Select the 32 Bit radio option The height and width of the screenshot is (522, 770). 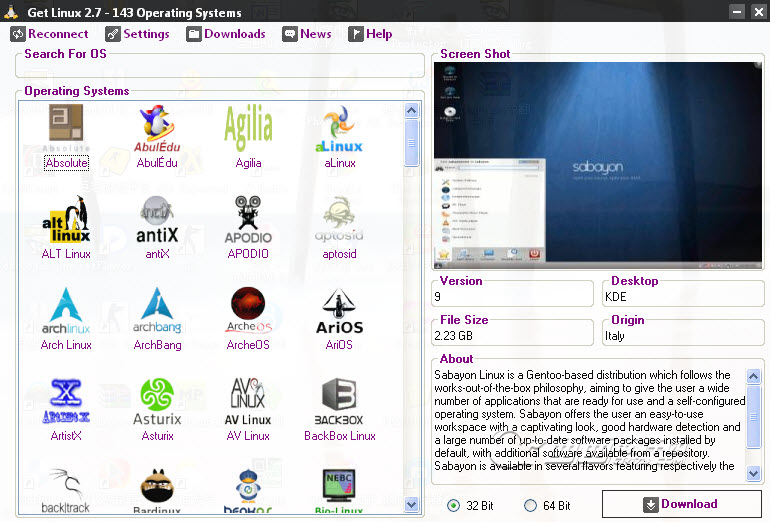pos(454,505)
